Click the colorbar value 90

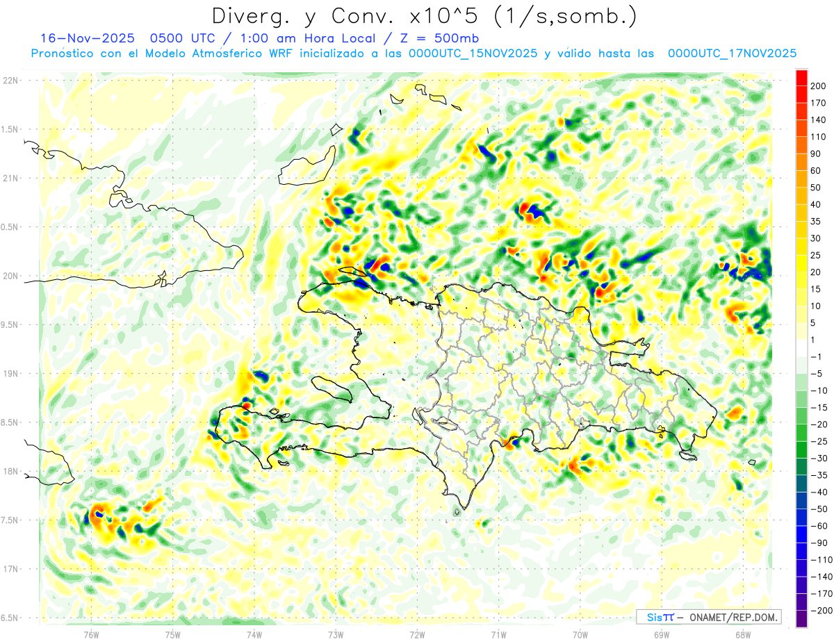[x=817, y=154]
